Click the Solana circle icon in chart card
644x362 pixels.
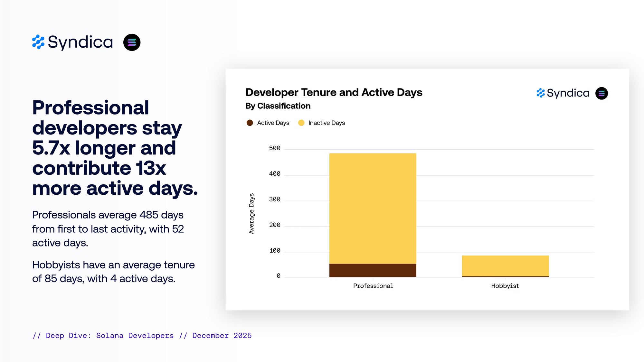coord(601,93)
